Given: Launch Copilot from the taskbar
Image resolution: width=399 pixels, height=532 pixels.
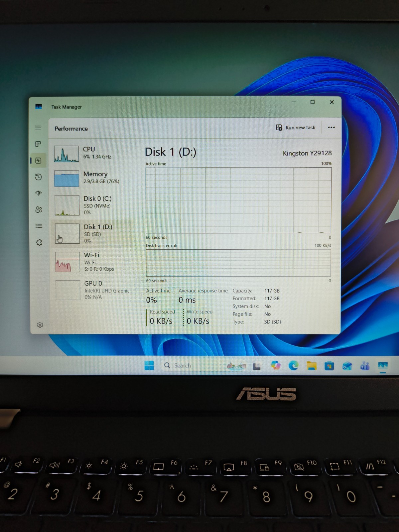Looking at the screenshot, I should [x=276, y=365].
